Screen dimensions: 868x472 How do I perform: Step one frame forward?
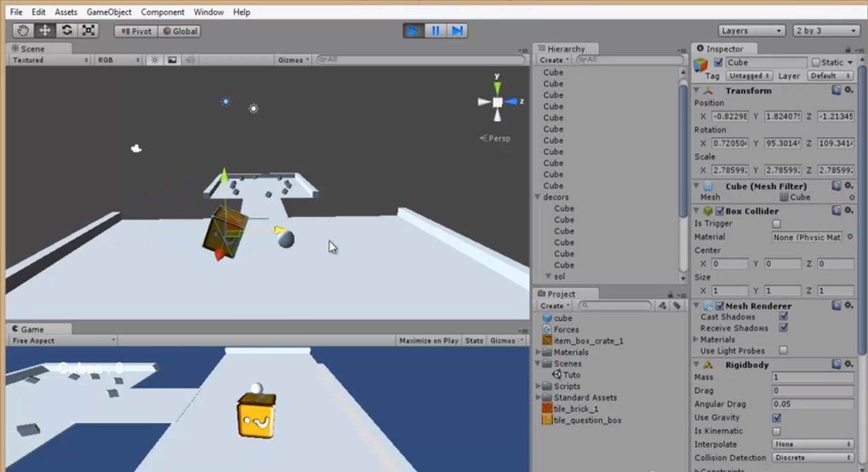click(457, 31)
